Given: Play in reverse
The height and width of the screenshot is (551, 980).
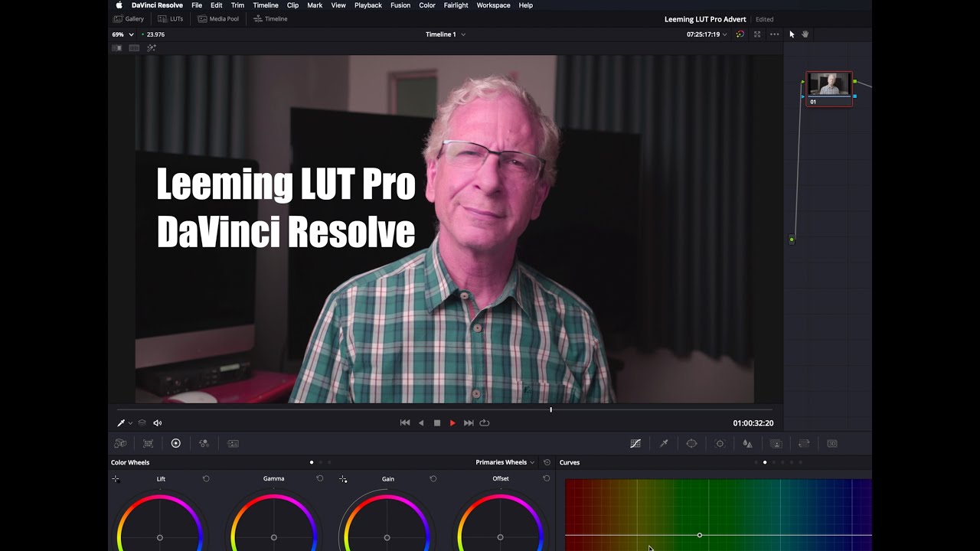Looking at the screenshot, I should [421, 422].
